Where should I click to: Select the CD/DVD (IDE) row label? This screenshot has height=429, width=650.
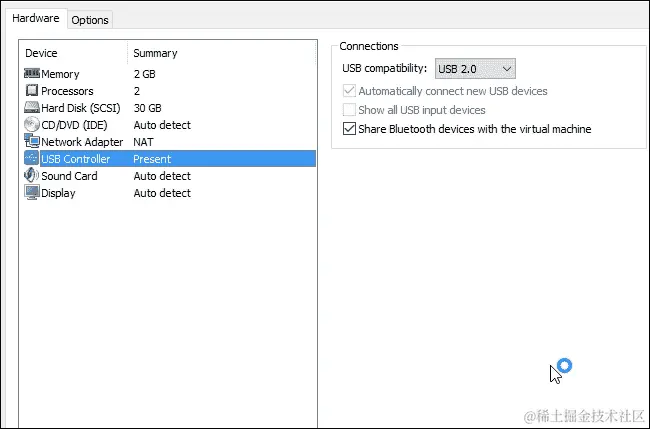point(74,125)
